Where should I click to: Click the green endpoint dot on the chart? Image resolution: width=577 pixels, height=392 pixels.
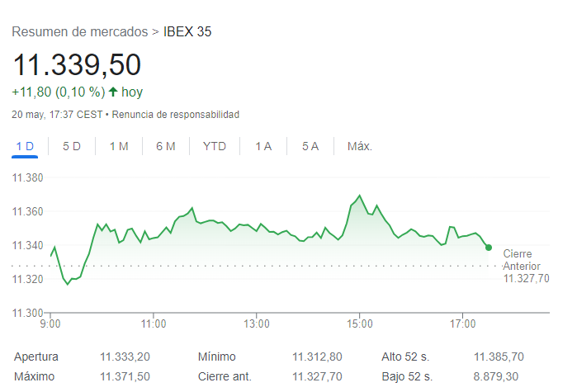pyautogui.click(x=489, y=248)
